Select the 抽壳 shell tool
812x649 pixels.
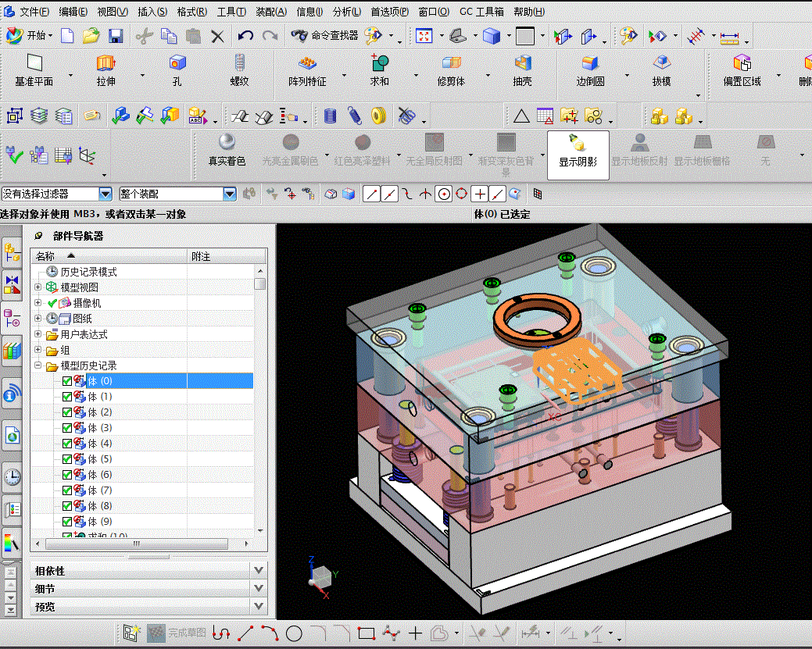[523, 70]
